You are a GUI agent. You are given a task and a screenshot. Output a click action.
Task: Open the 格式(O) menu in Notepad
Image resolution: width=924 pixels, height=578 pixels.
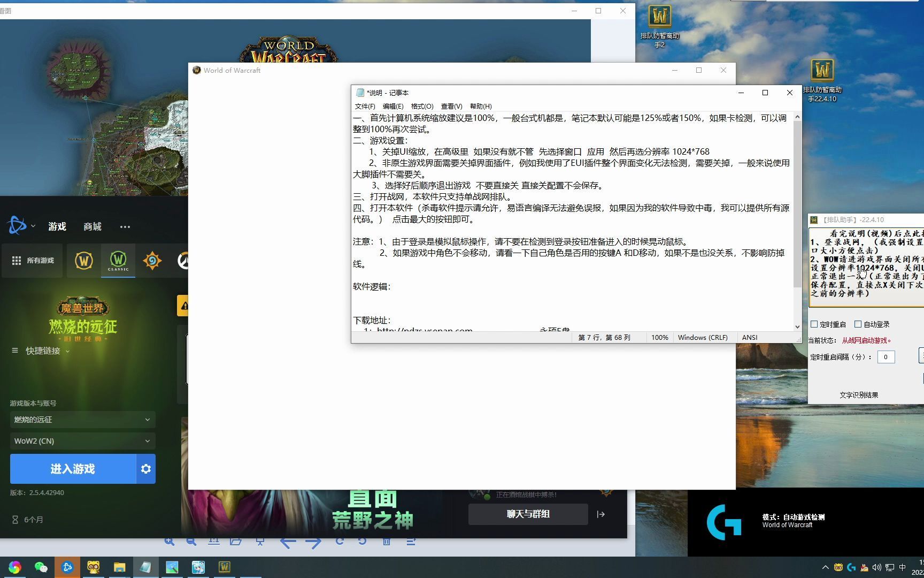tap(422, 107)
